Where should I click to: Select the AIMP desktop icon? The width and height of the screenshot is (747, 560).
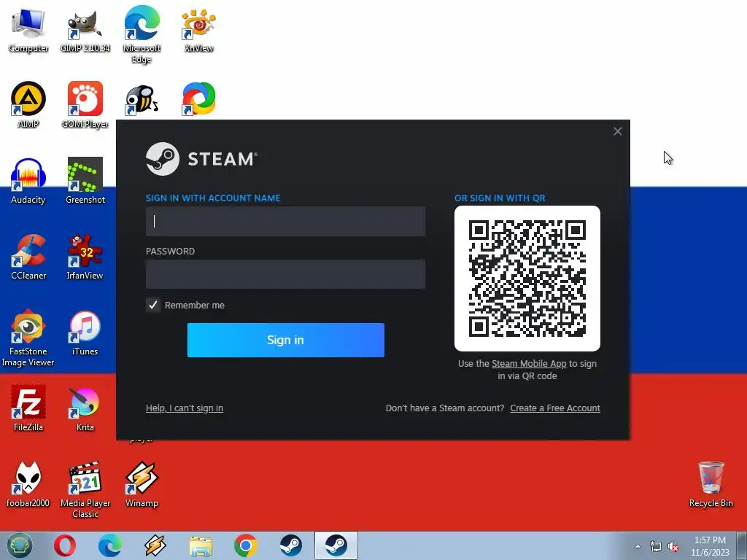(x=28, y=105)
